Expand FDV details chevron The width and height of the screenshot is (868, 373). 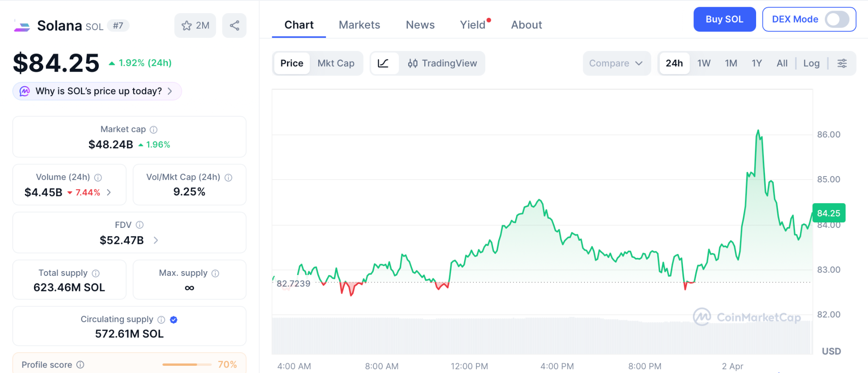click(156, 240)
